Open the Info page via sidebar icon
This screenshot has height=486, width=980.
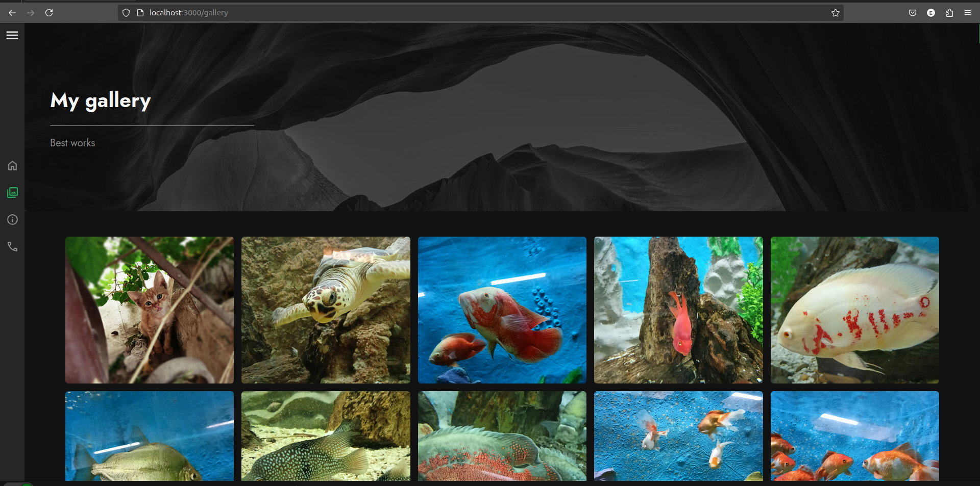click(x=12, y=219)
